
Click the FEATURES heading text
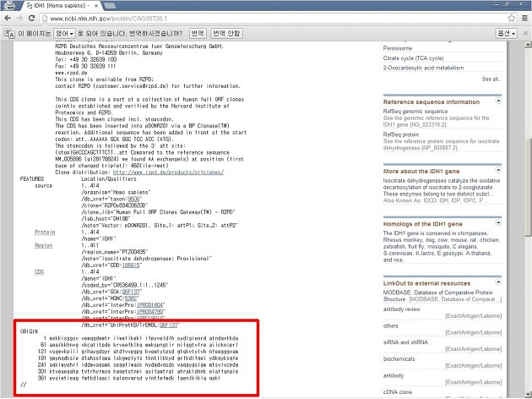[32, 179]
